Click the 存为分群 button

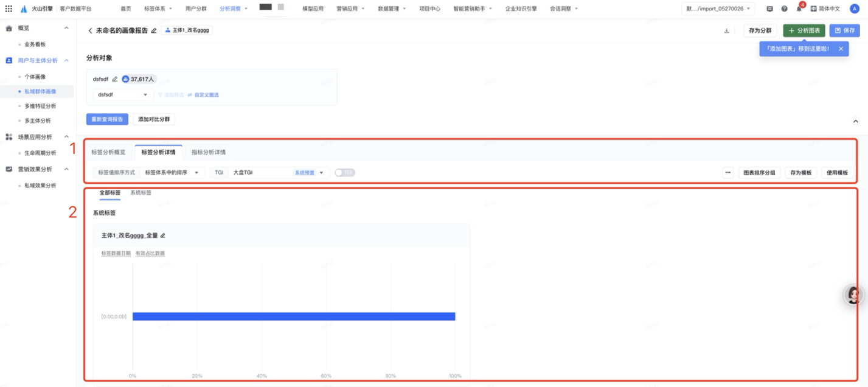tap(760, 30)
